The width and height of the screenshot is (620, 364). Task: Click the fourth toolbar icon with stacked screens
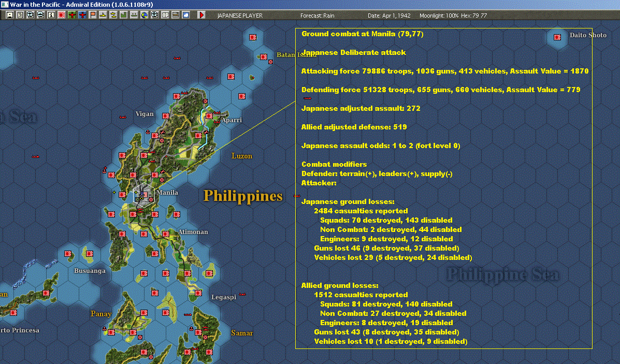(x=41, y=15)
